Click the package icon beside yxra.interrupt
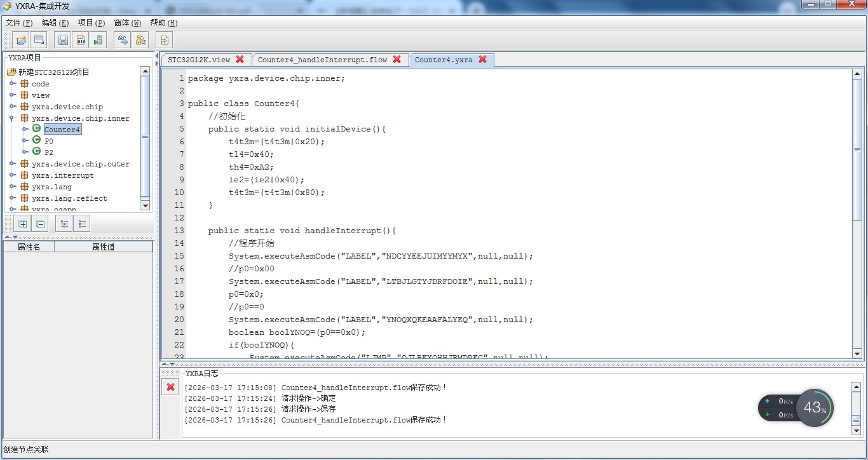 [x=25, y=175]
